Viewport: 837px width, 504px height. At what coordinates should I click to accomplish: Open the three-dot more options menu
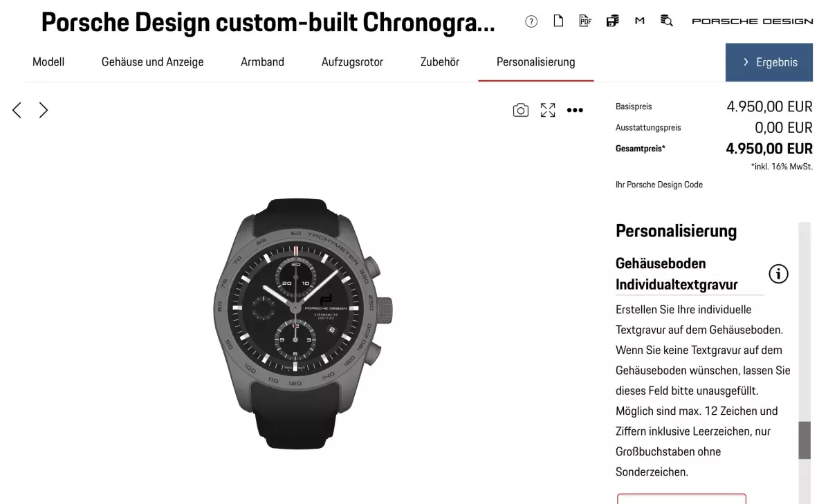(x=575, y=110)
